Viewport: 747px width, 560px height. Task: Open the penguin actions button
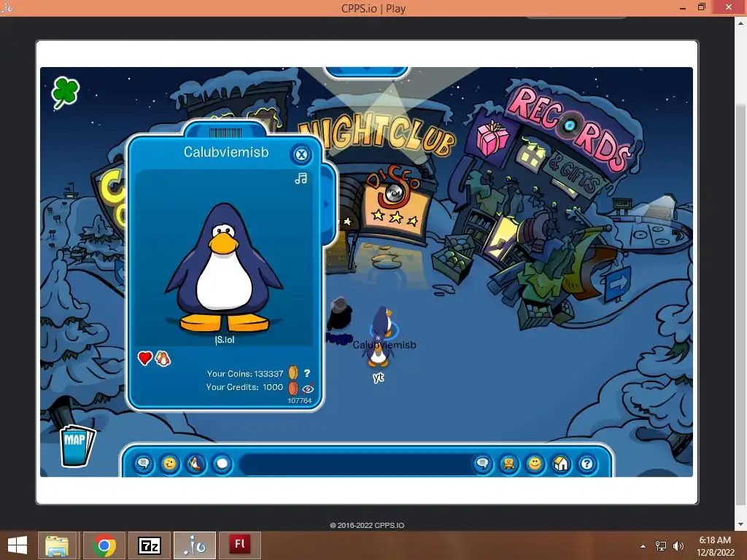pos(196,463)
